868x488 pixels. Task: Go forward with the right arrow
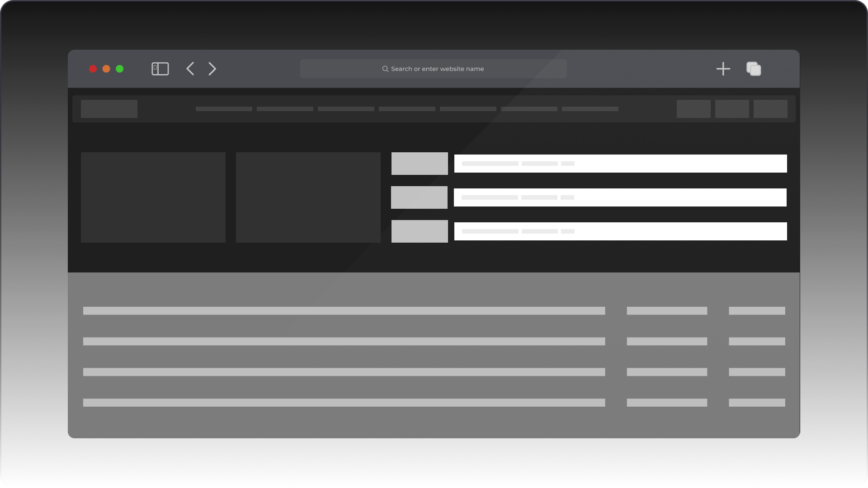(x=212, y=69)
